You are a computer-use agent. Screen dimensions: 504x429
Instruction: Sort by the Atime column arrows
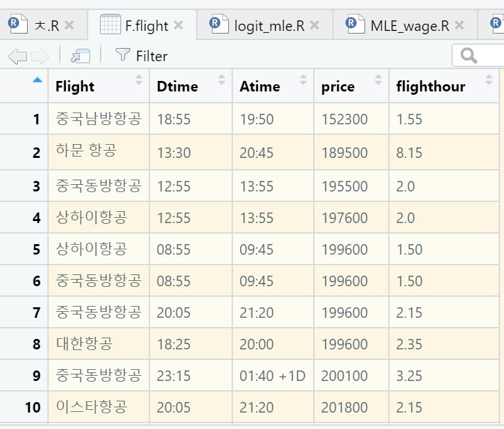[x=303, y=80]
